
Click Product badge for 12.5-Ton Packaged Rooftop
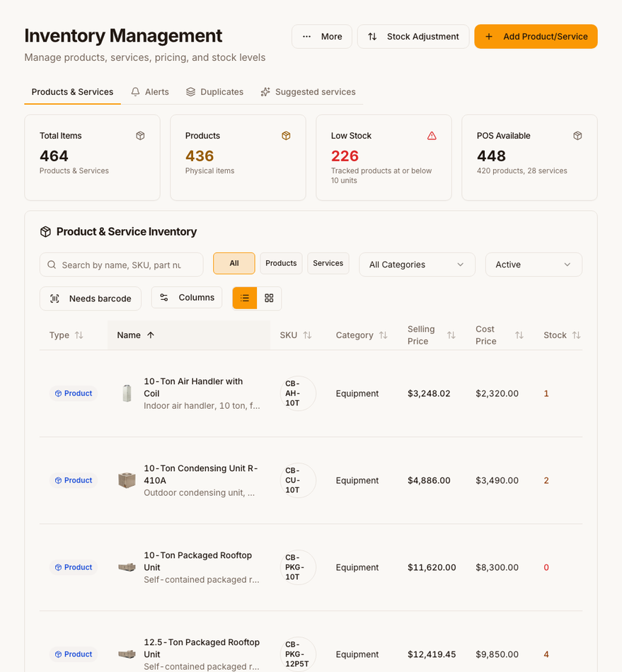[x=74, y=654]
